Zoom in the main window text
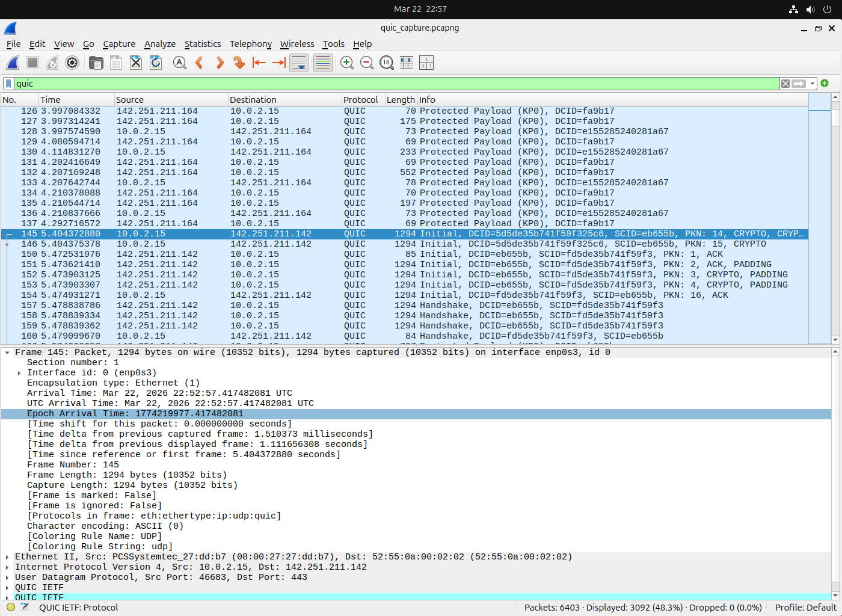This screenshot has width=842, height=616. pyautogui.click(x=347, y=63)
